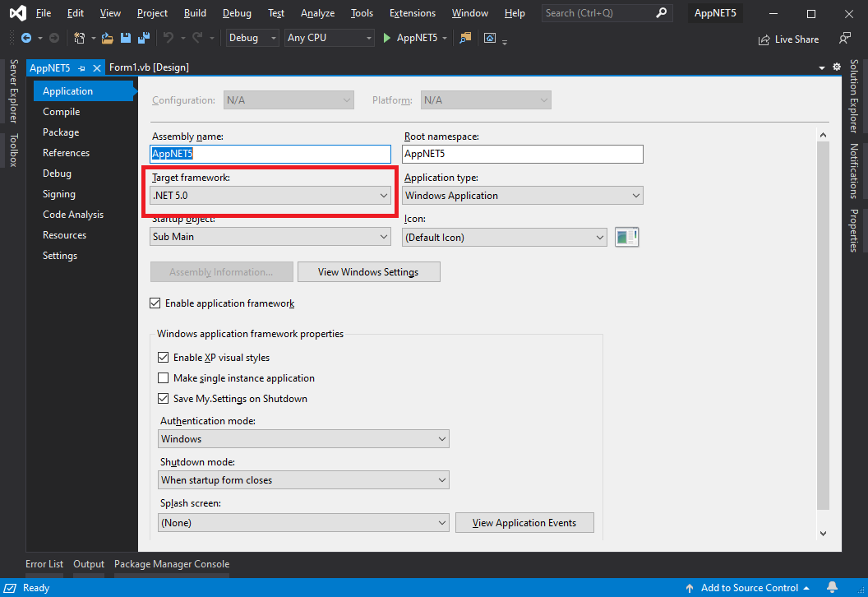This screenshot has width=868, height=597.
Task: Click the vertical scrollbar down arrow
Action: point(823,534)
